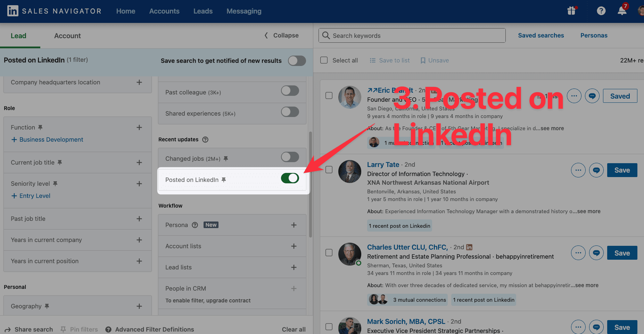Screen dimensions: 644x334
Task: Open the help question mark icon
Action: point(601,11)
